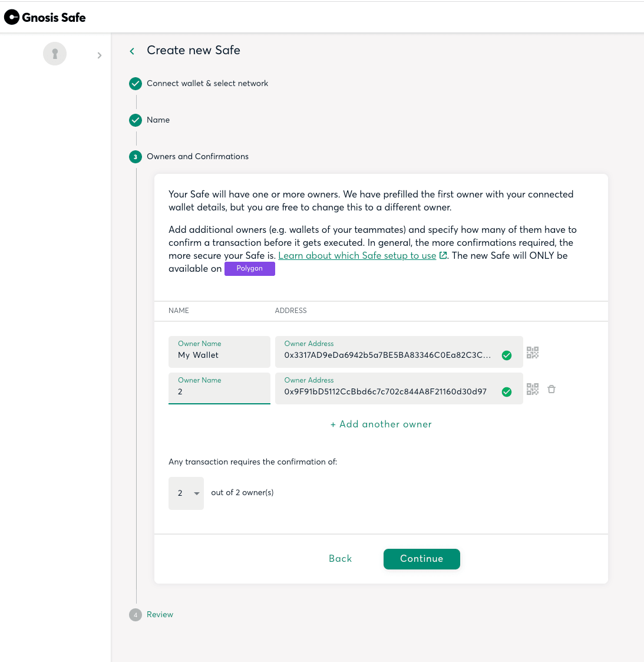The height and width of the screenshot is (662, 644).
Task: Expand the sidebar with the chevron arrow
Action: (x=99, y=55)
